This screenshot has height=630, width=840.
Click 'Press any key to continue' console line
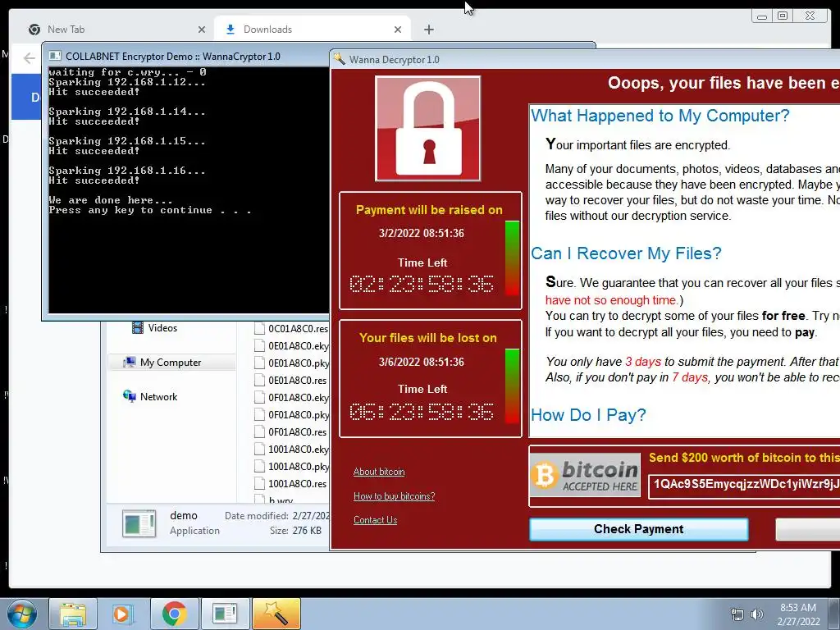click(150, 211)
